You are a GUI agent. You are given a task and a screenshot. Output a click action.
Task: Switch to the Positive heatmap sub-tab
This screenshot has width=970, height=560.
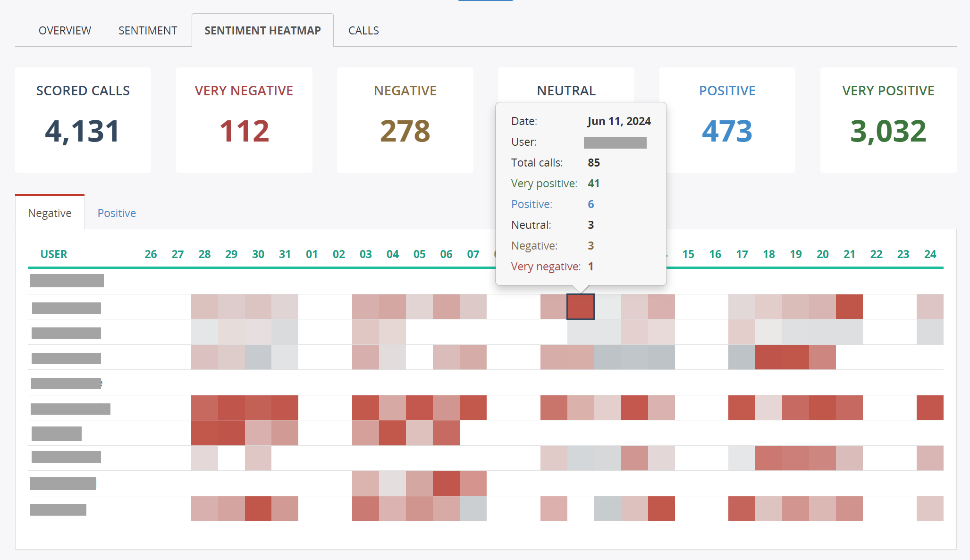[x=117, y=213]
